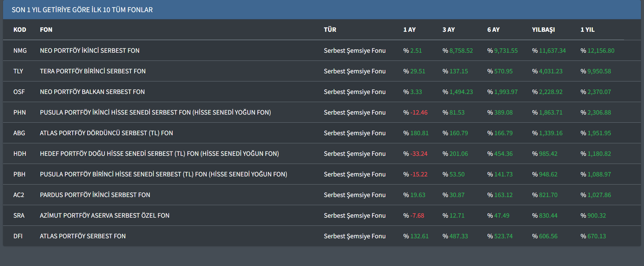The width and height of the screenshot is (644, 266).
Task: Click the 12,156.80 yearly return value
Action: [x=601, y=51]
